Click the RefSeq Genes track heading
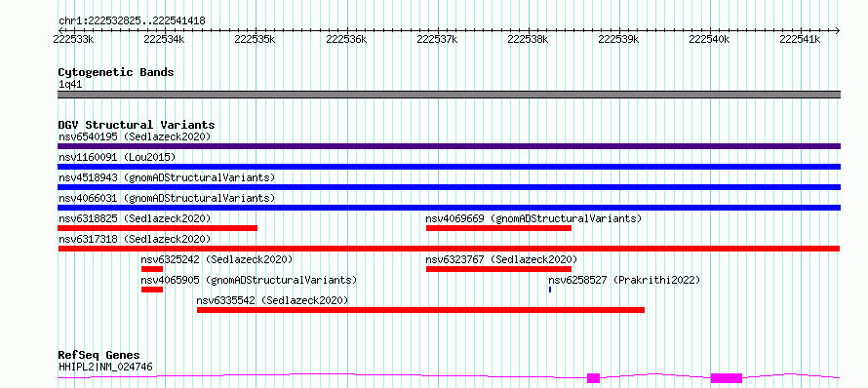This screenshot has width=868, height=388. [x=99, y=355]
